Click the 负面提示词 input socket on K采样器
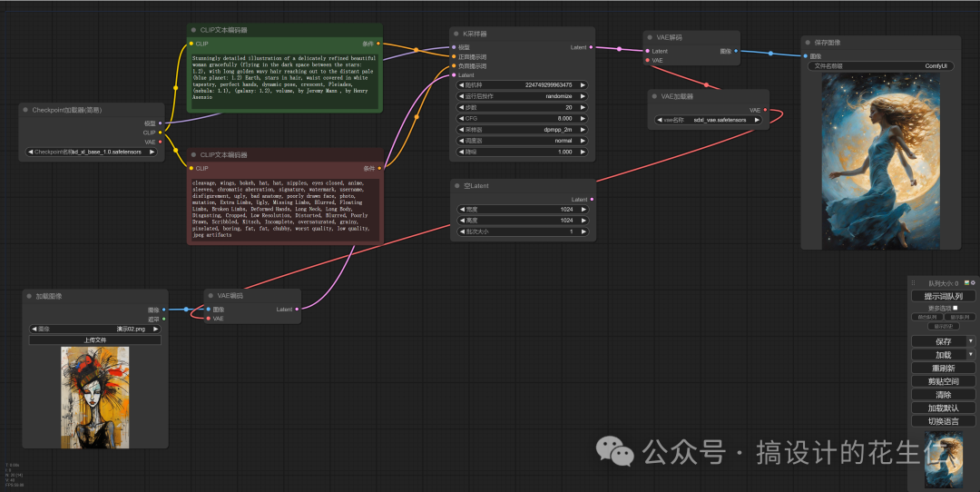The width and height of the screenshot is (980, 492). [x=454, y=65]
